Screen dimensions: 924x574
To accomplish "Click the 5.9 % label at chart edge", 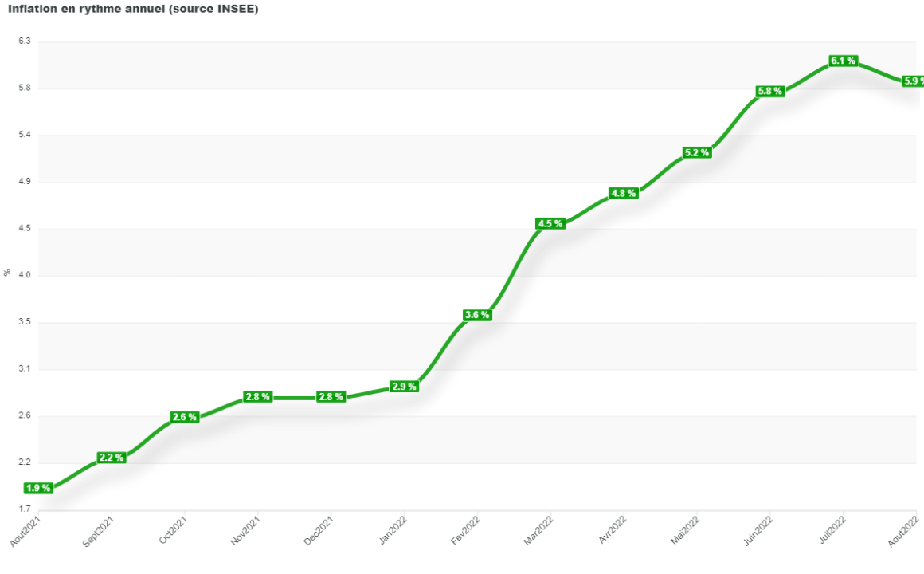I will point(913,81).
